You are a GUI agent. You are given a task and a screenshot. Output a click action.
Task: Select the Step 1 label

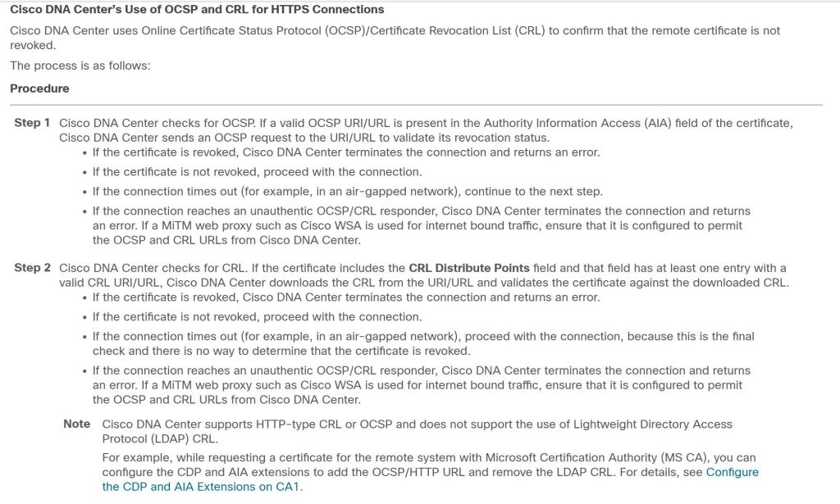pyautogui.click(x=32, y=123)
